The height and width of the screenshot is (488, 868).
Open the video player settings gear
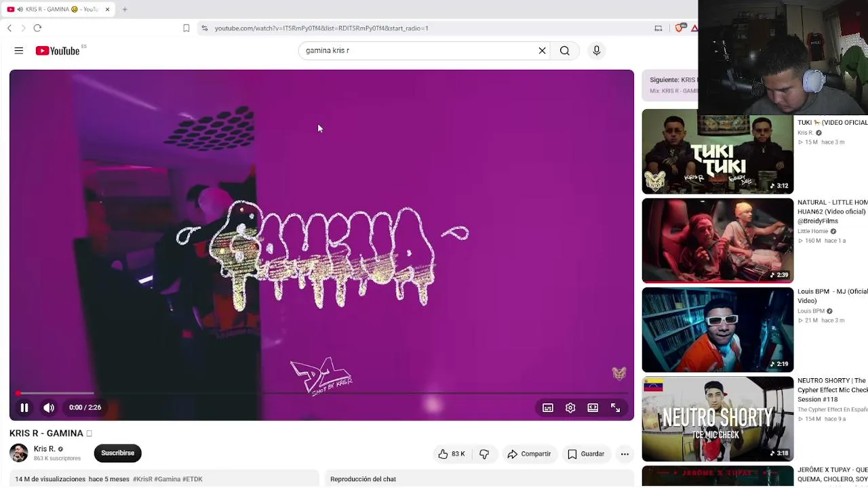pyautogui.click(x=570, y=408)
